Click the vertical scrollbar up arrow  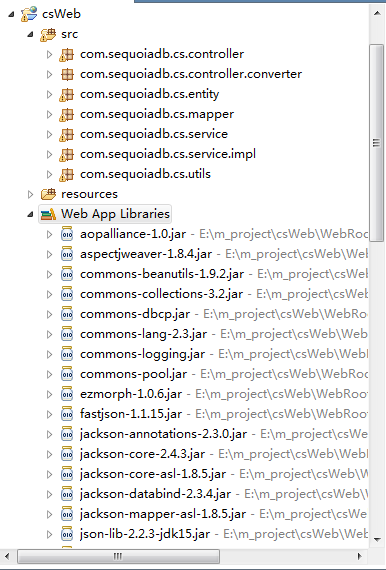coord(377,13)
